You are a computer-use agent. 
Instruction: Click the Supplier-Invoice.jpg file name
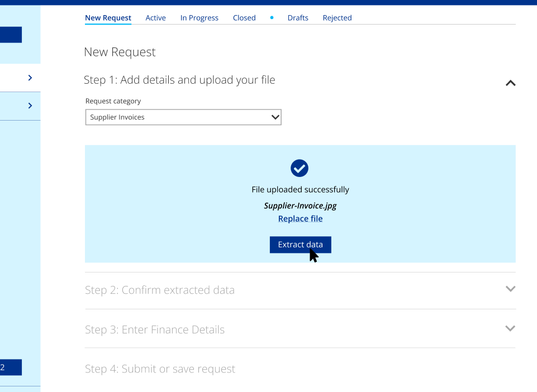(x=300, y=205)
